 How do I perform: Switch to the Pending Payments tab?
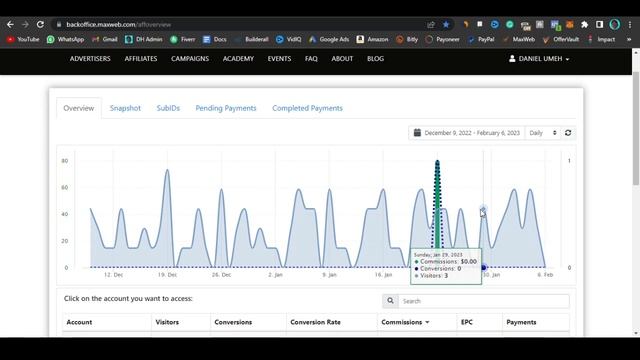226,108
